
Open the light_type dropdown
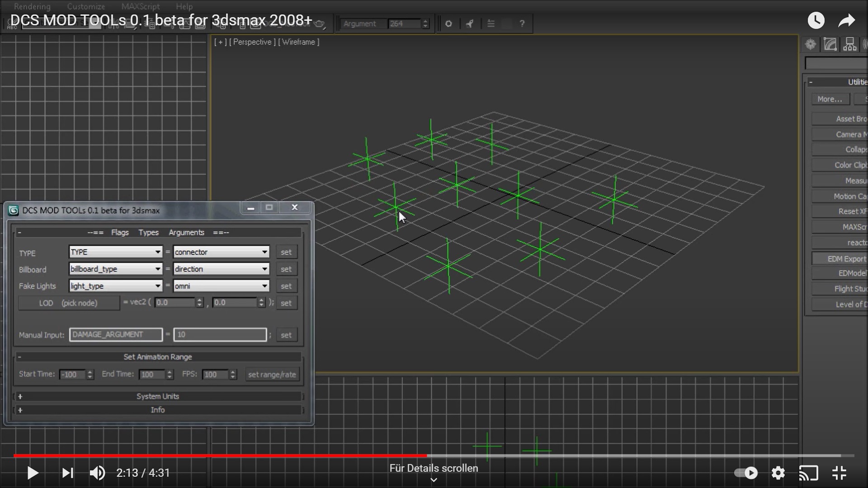(116, 286)
